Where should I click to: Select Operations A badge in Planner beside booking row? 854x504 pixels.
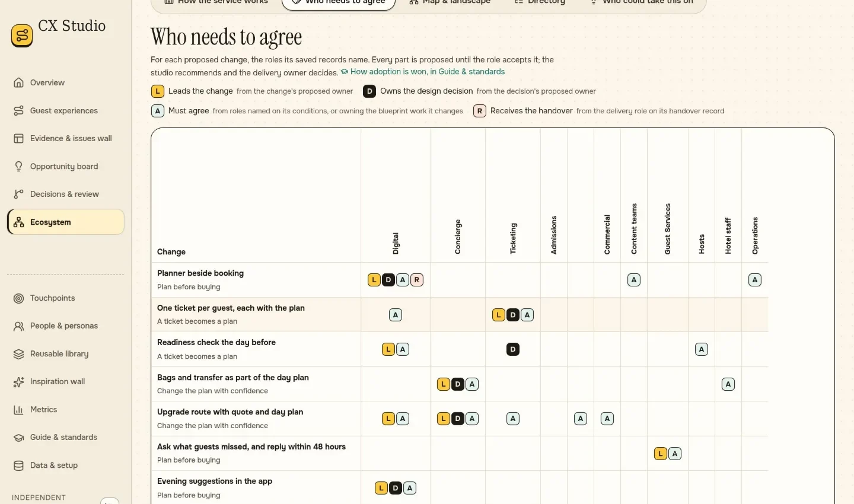coord(755,280)
